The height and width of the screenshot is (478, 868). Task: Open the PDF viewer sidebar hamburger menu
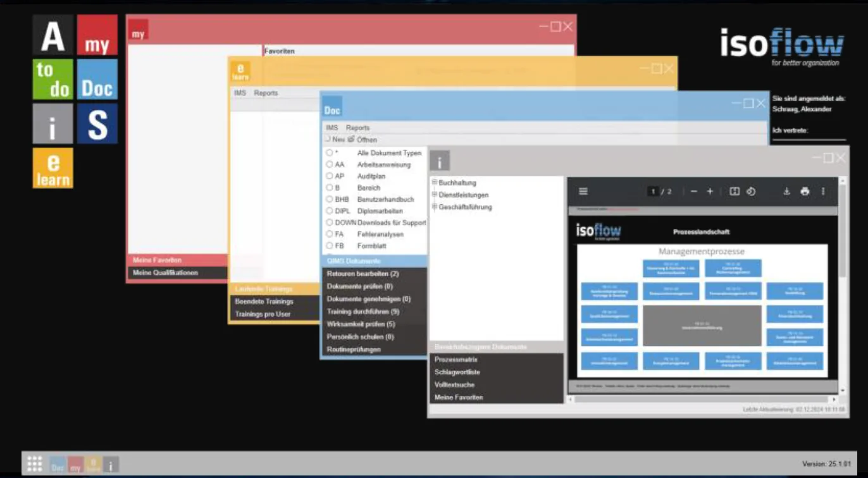point(583,192)
